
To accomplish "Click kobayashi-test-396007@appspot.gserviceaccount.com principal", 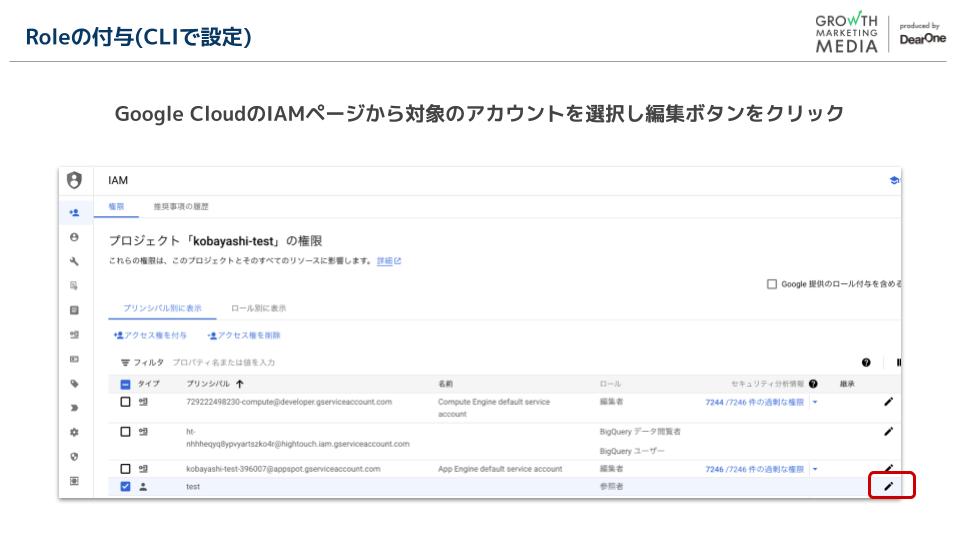I will [x=283, y=469].
